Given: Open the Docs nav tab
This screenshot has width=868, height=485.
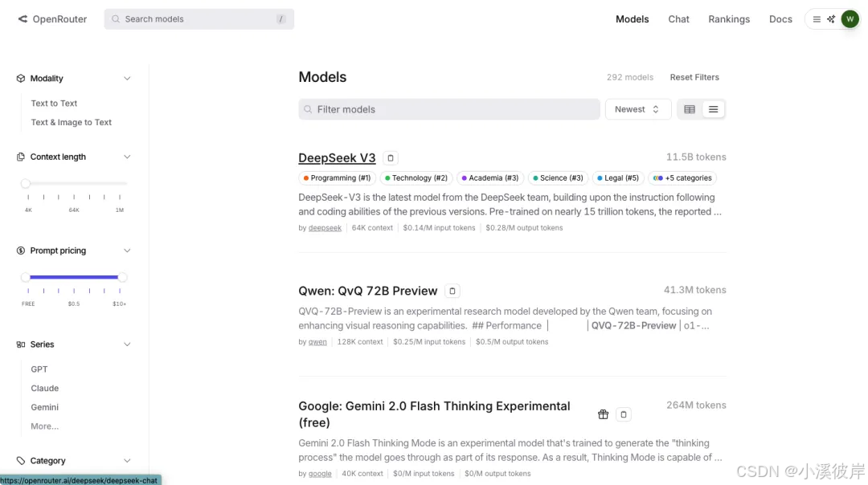Looking at the screenshot, I should (x=780, y=19).
